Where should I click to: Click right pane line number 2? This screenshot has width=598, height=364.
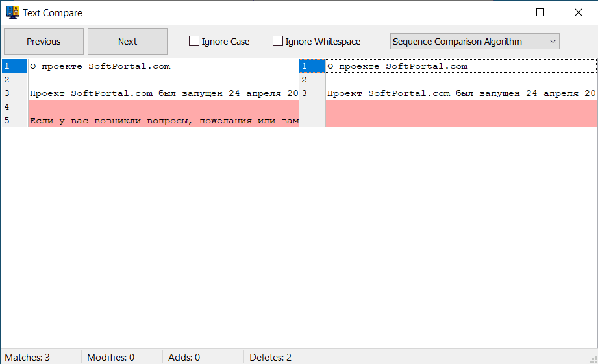pos(305,80)
